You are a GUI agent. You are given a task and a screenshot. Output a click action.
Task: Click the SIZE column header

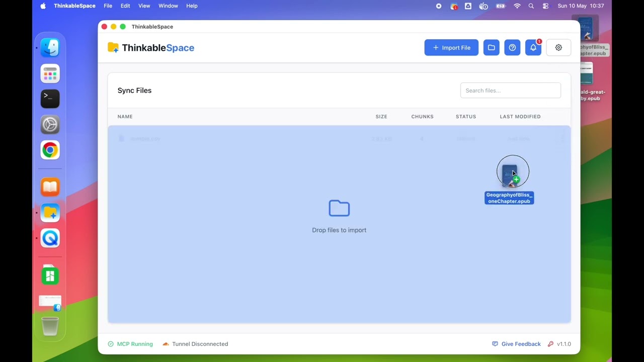[381, 117]
